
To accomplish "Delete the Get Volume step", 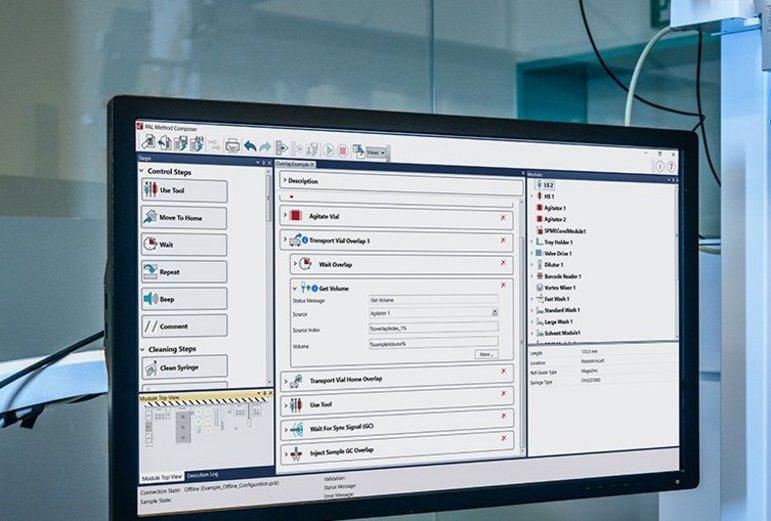I will pyautogui.click(x=503, y=285).
